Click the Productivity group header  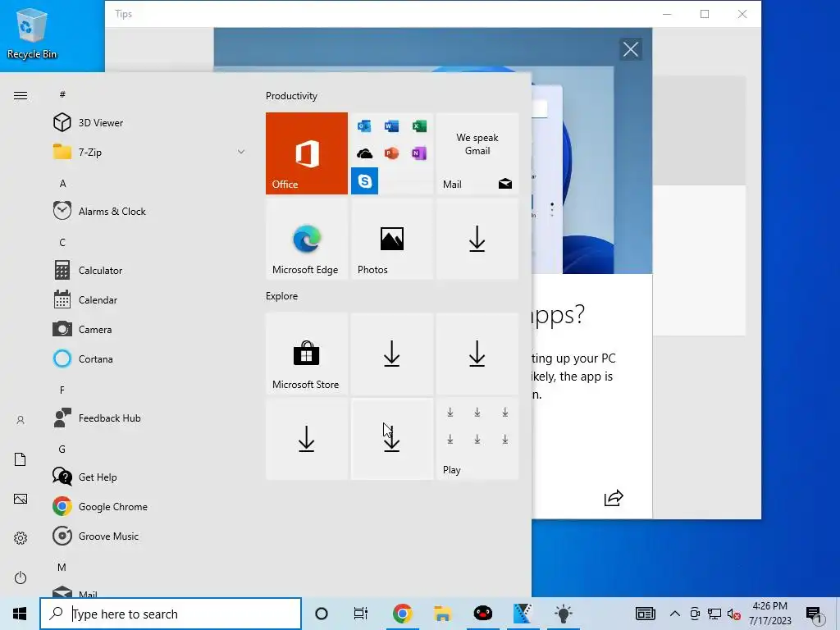(x=291, y=96)
